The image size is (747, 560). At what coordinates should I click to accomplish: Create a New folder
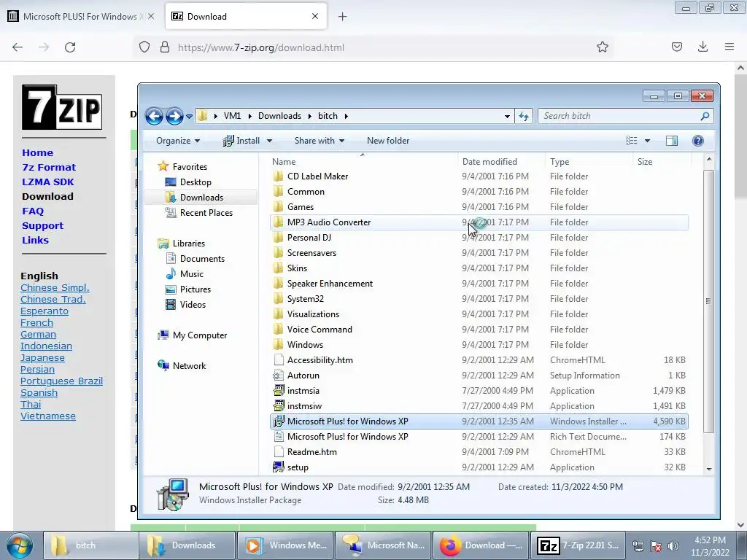click(x=388, y=141)
